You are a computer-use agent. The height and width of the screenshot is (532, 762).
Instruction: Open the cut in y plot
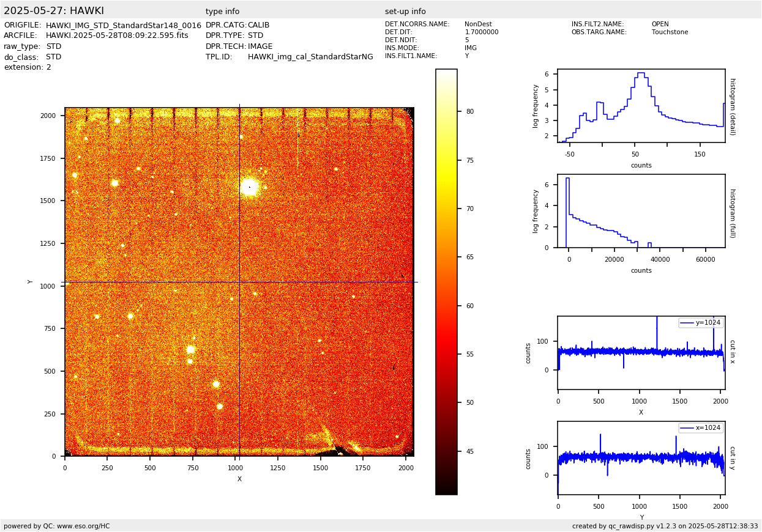(641, 457)
